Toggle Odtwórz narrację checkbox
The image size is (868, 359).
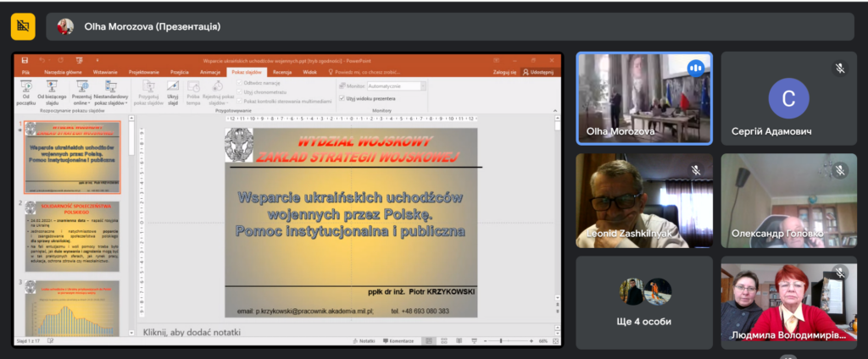point(240,83)
